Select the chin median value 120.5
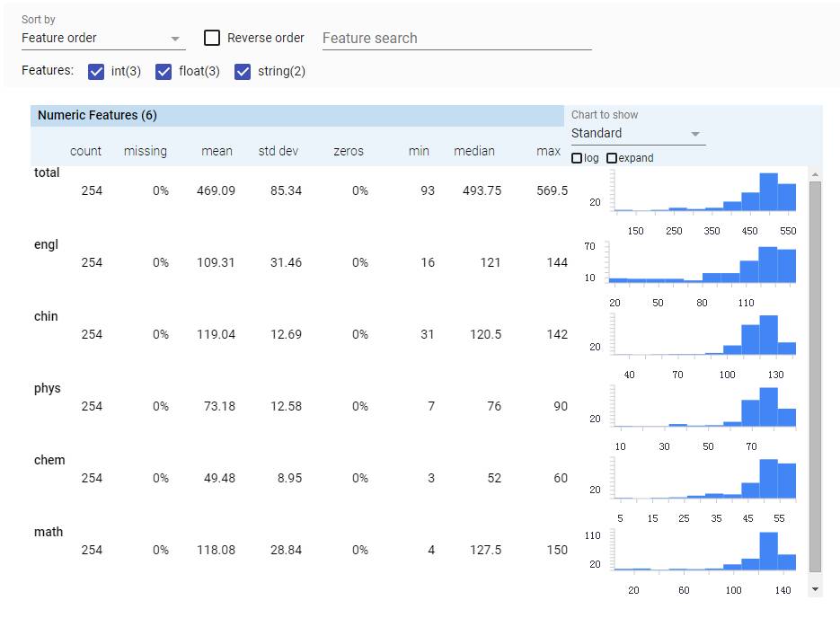The width and height of the screenshot is (840, 627). click(x=486, y=334)
